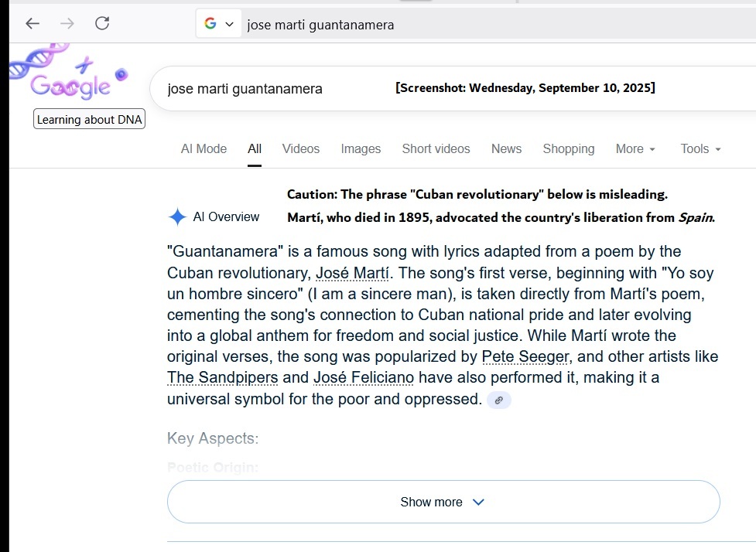The width and height of the screenshot is (756, 552).
Task: Expand AI Overview with Show more
Action: pyautogui.click(x=443, y=502)
